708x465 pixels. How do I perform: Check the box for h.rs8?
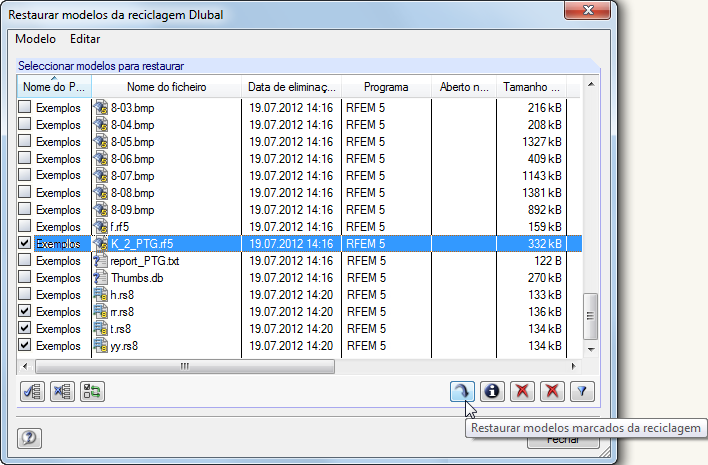(24, 294)
